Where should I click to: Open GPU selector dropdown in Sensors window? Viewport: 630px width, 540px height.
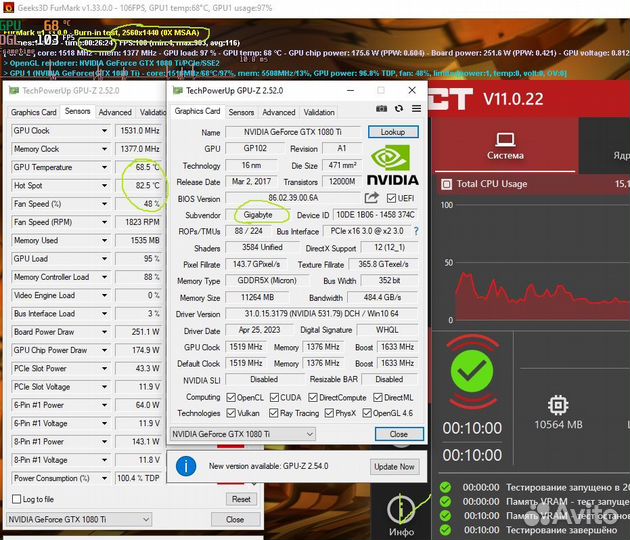coord(79,520)
